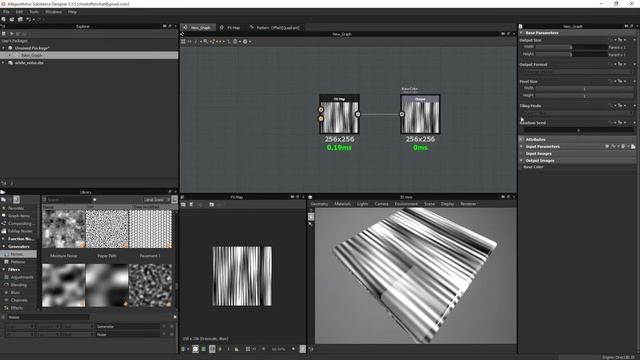Select the Base Color output image entry
This screenshot has height=360, width=640.
pyautogui.click(x=533, y=167)
